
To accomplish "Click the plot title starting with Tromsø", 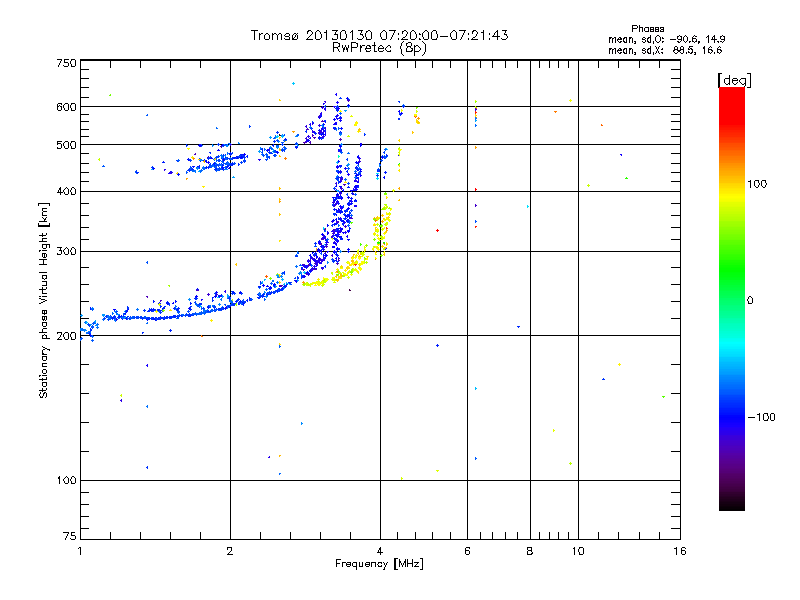I will click(x=379, y=35).
